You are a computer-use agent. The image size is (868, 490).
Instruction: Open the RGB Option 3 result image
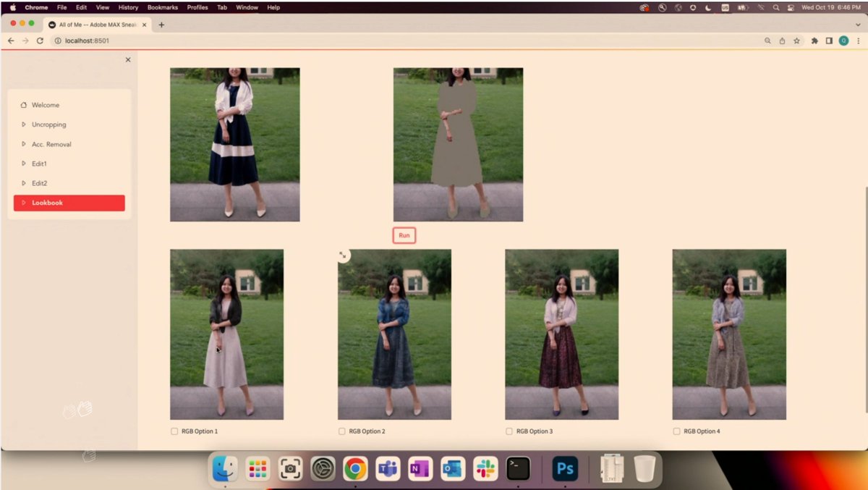[561, 334]
